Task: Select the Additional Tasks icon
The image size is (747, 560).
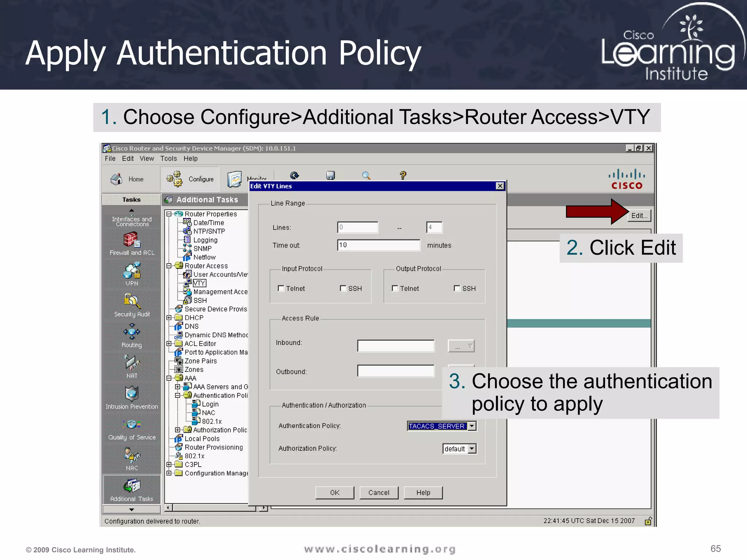Action: 132,486
